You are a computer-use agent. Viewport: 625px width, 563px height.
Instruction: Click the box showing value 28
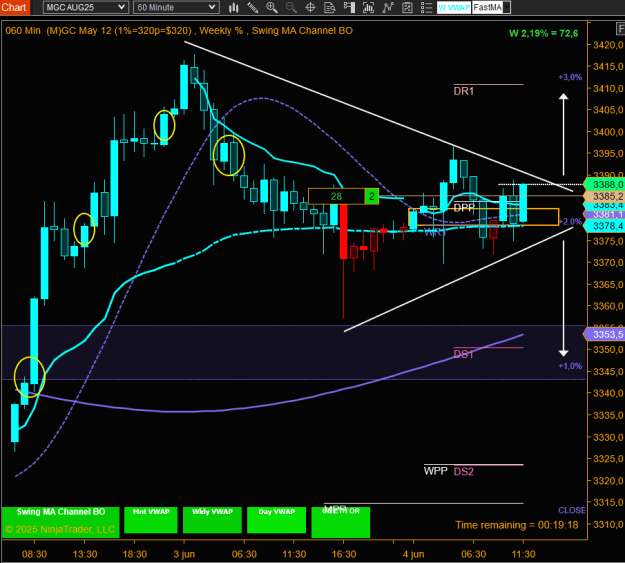point(336,196)
